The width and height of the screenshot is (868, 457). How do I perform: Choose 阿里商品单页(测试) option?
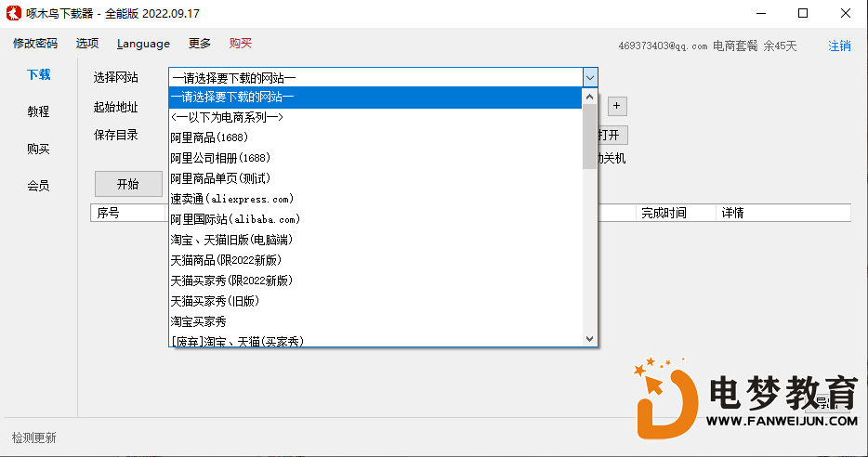375,178
